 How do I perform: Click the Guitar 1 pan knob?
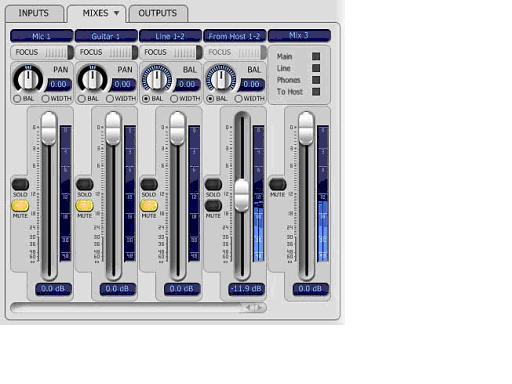click(x=92, y=79)
